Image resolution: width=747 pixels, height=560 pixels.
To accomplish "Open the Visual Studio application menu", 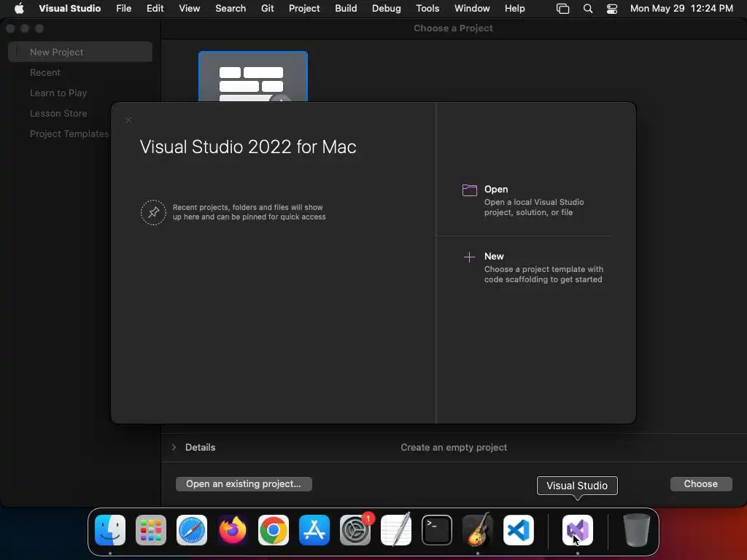I will 69,8.
